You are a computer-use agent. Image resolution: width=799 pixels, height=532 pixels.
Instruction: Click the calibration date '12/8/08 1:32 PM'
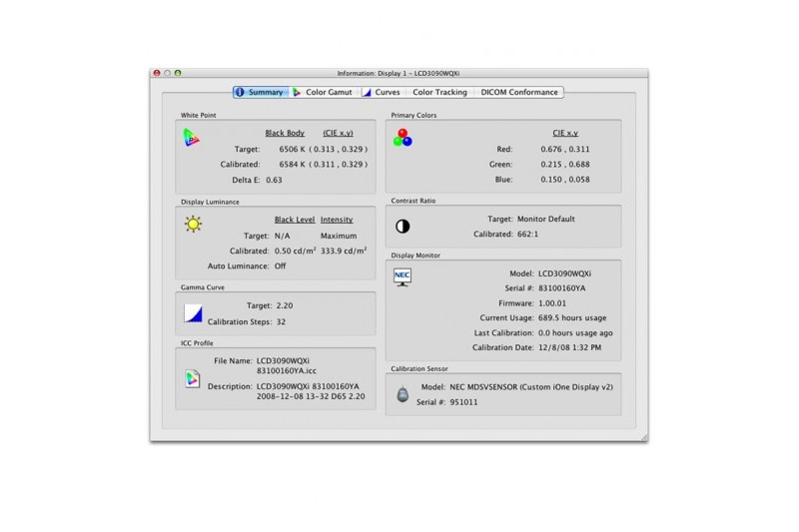[x=569, y=347]
